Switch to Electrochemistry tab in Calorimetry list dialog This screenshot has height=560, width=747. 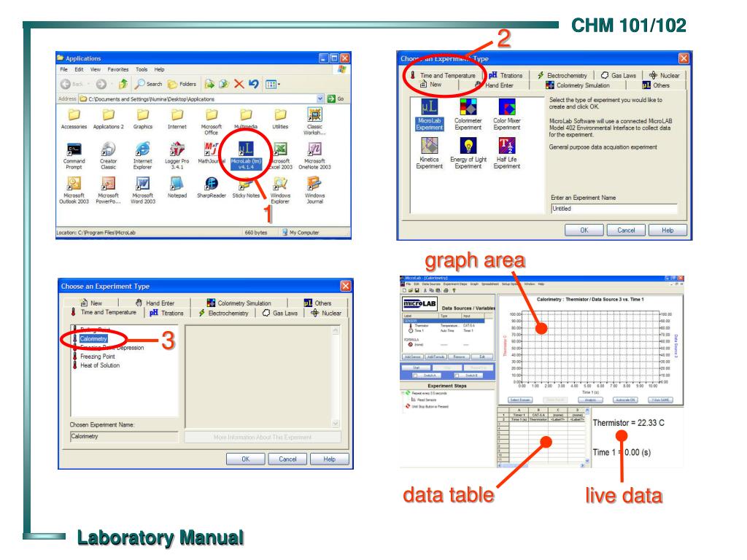click(x=223, y=313)
